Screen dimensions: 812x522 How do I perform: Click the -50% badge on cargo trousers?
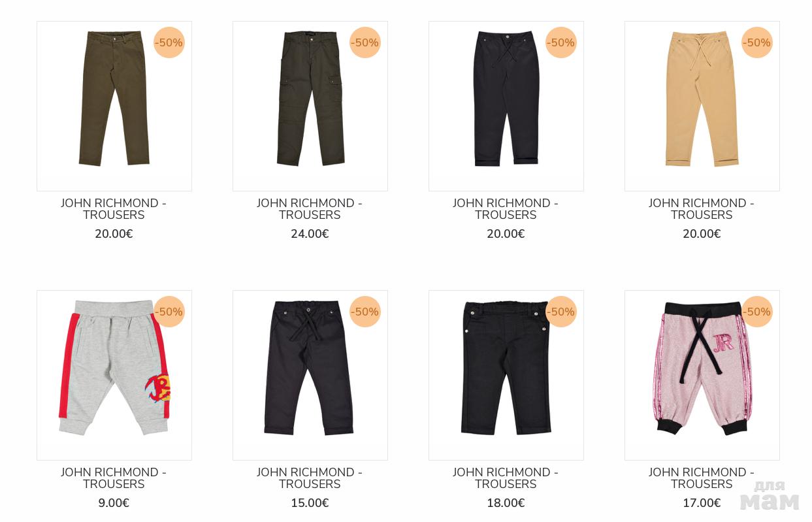[x=365, y=42]
